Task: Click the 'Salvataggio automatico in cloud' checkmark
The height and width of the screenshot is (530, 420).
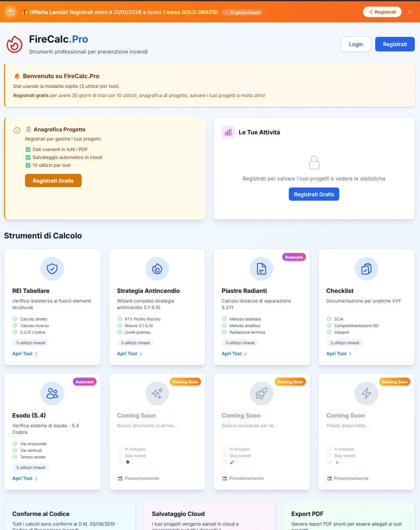Action: point(28,157)
